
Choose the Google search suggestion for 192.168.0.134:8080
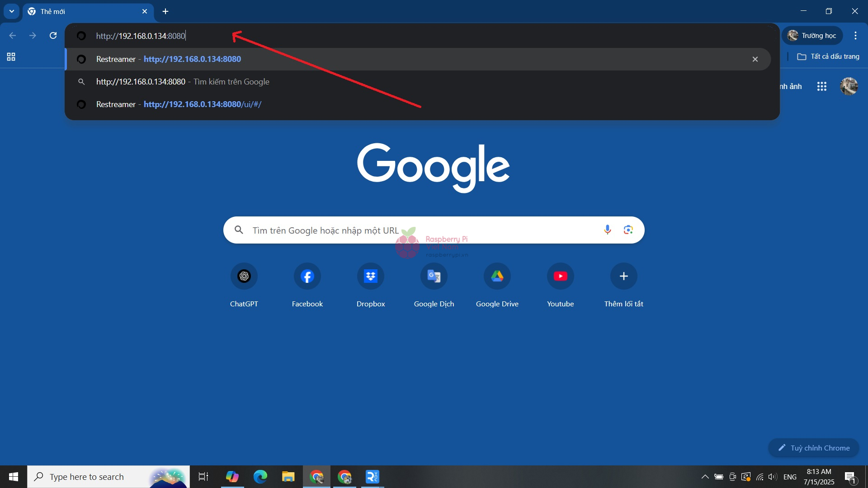(x=182, y=82)
